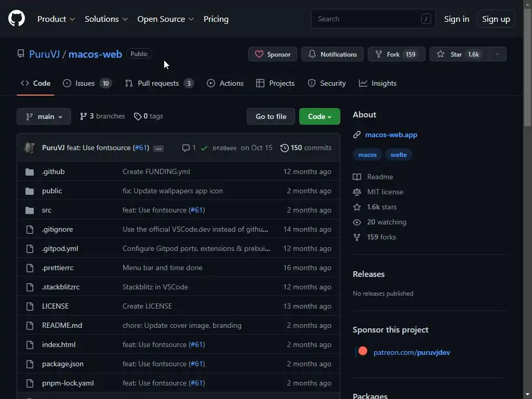Expand the commit message ellipsis
532x399 pixels.
point(158,148)
